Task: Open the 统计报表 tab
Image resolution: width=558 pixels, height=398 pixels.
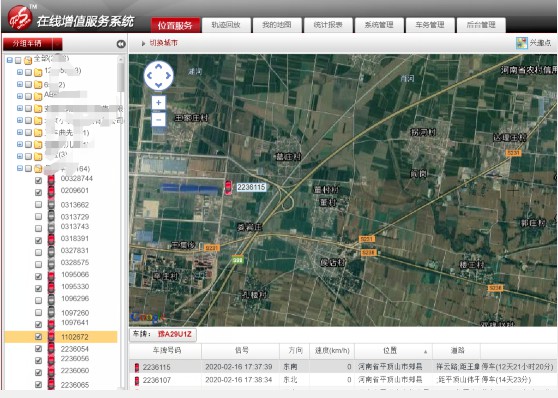Action: click(328, 25)
